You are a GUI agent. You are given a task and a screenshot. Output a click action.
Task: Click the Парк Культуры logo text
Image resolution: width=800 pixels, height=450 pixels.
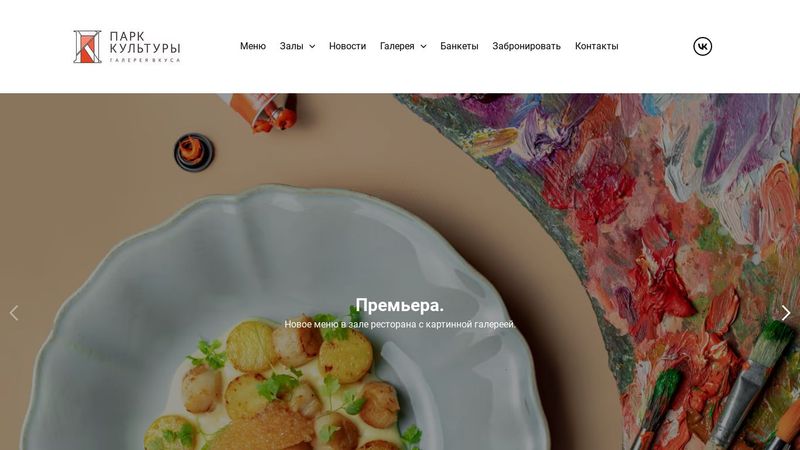tap(145, 42)
